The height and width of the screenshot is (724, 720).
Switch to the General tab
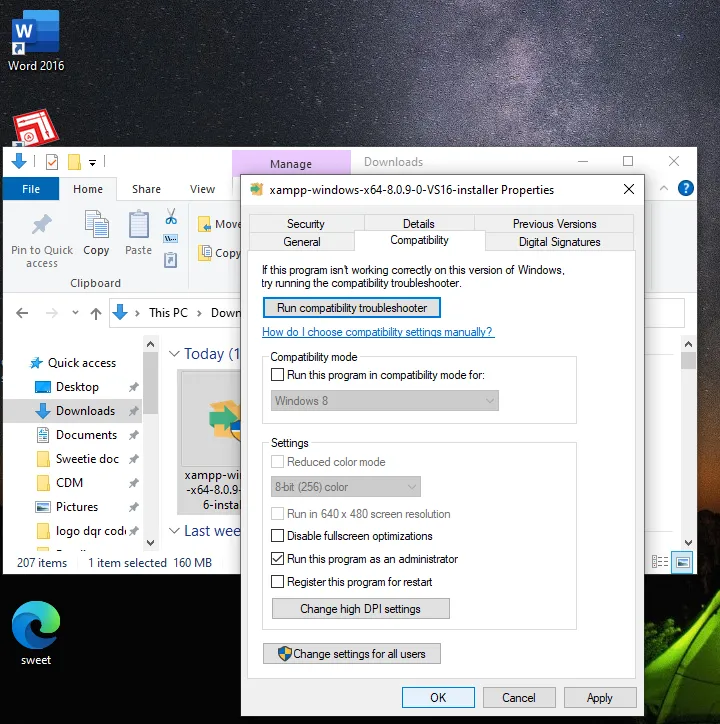click(302, 241)
